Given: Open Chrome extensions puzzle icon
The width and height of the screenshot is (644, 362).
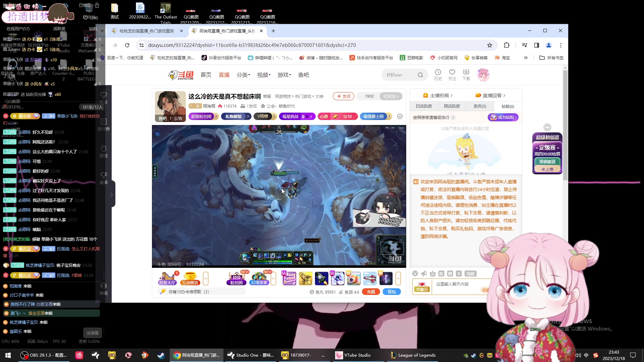Looking at the screenshot, I should point(506,45).
